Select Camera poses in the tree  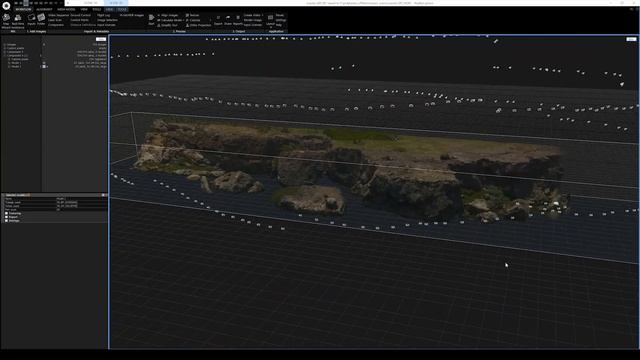[20, 59]
